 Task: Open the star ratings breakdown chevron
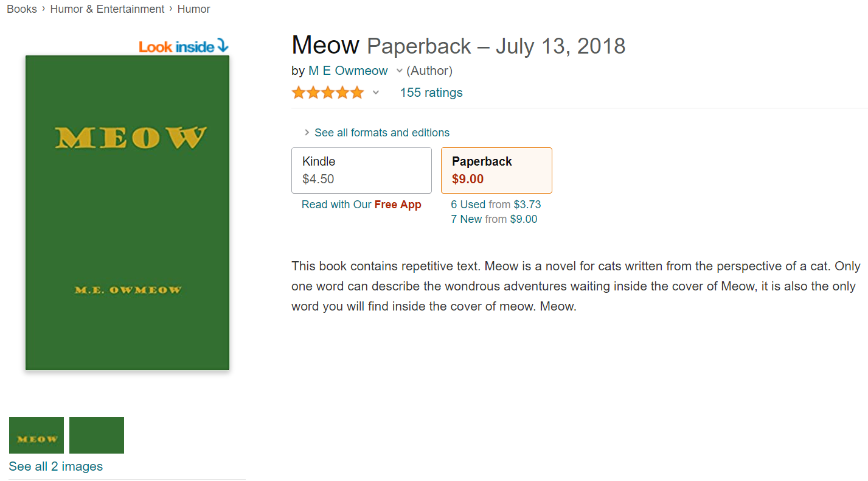click(x=375, y=93)
